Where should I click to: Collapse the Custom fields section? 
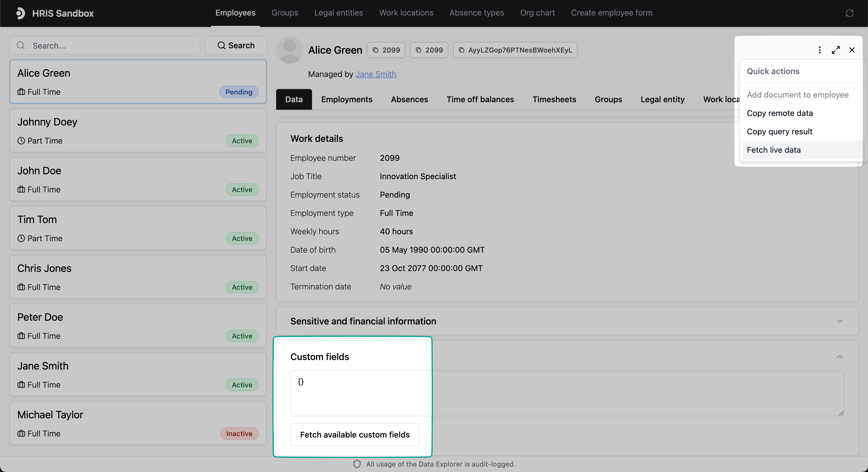[x=840, y=357]
